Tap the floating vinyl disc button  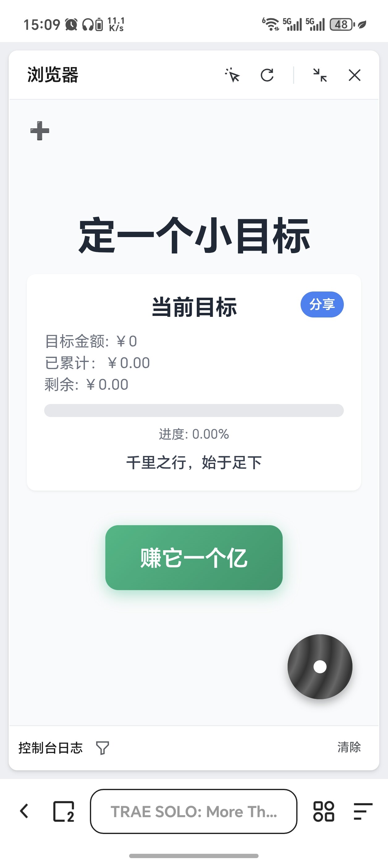click(320, 666)
